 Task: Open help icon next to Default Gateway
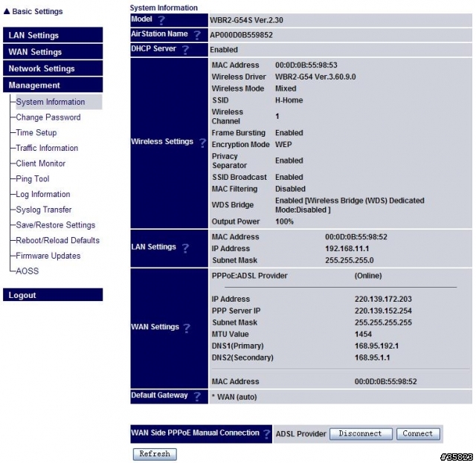[x=197, y=396]
